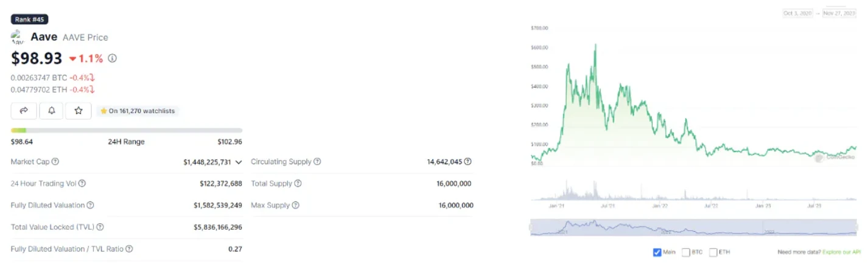Enable the BTC chart checkbox
Screen dimensions: 868x270
click(686, 252)
